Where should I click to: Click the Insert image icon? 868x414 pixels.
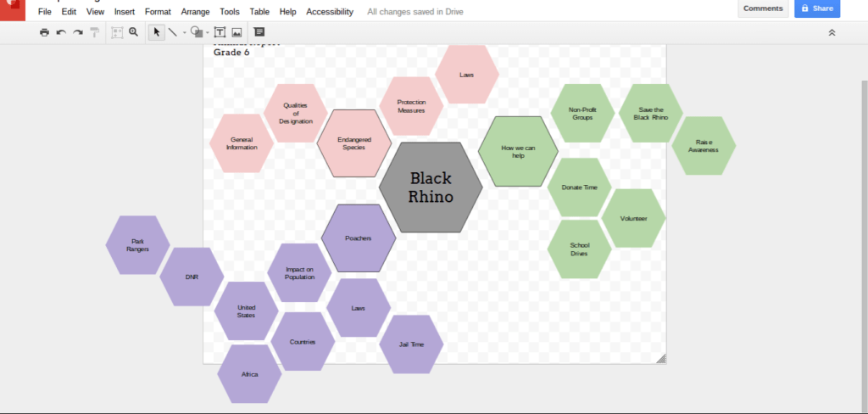click(236, 32)
